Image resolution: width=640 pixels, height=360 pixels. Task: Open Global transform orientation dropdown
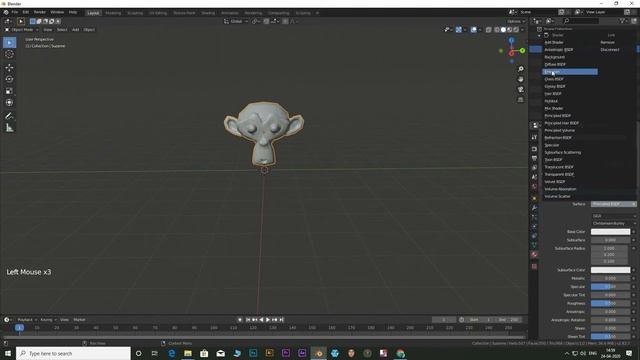236,21
